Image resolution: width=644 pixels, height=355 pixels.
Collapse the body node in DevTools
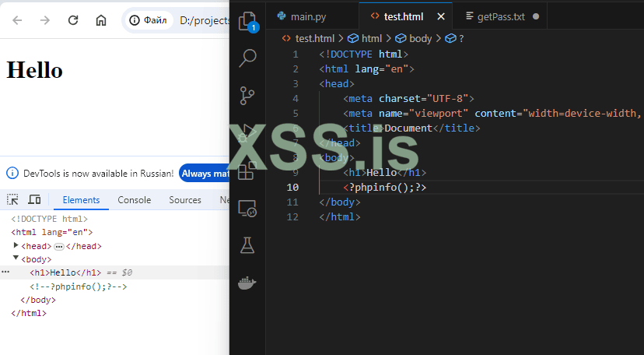[x=16, y=258]
